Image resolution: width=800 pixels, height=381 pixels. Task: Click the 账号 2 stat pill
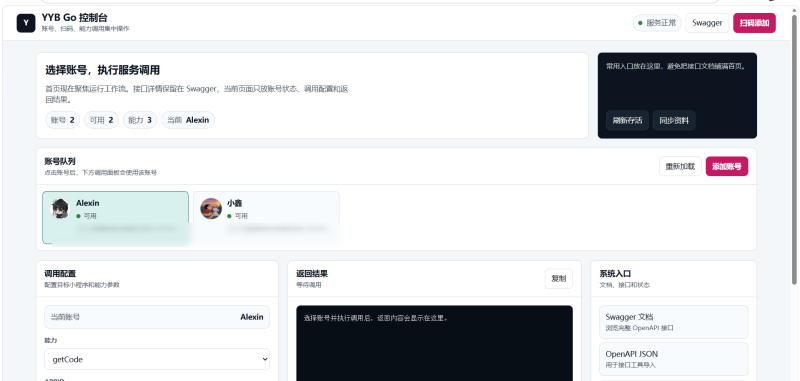(x=63, y=120)
